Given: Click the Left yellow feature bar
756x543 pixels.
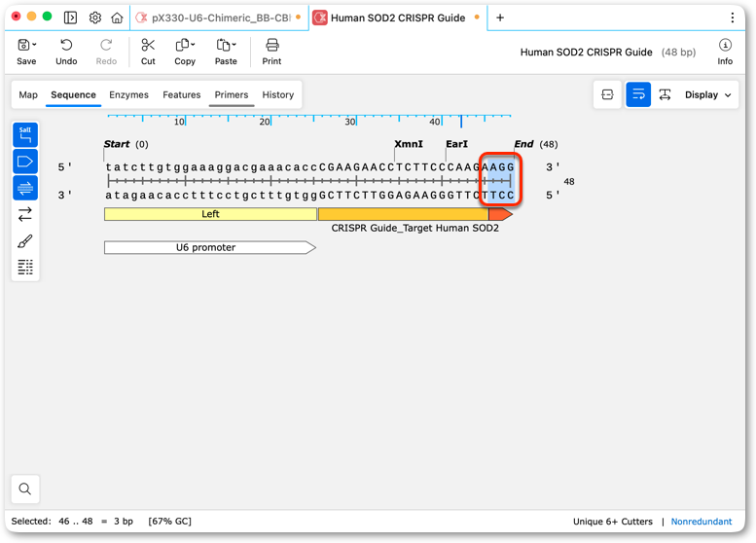Looking at the screenshot, I should coord(210,214).
